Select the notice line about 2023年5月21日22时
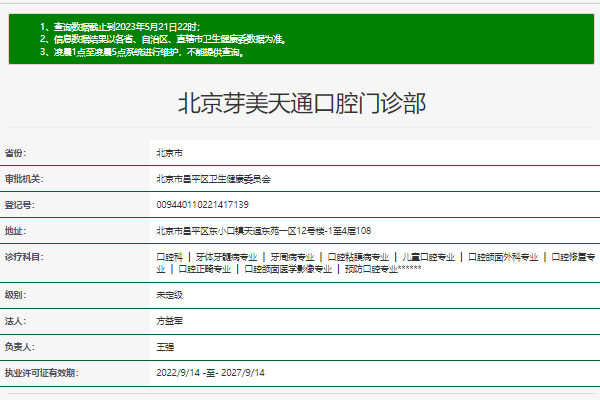 120,27
